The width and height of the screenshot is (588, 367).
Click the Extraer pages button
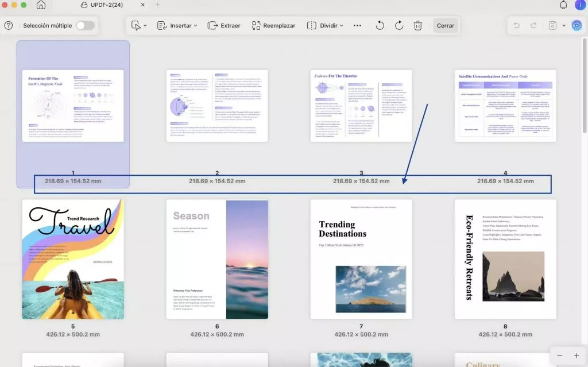pos(224,25)
